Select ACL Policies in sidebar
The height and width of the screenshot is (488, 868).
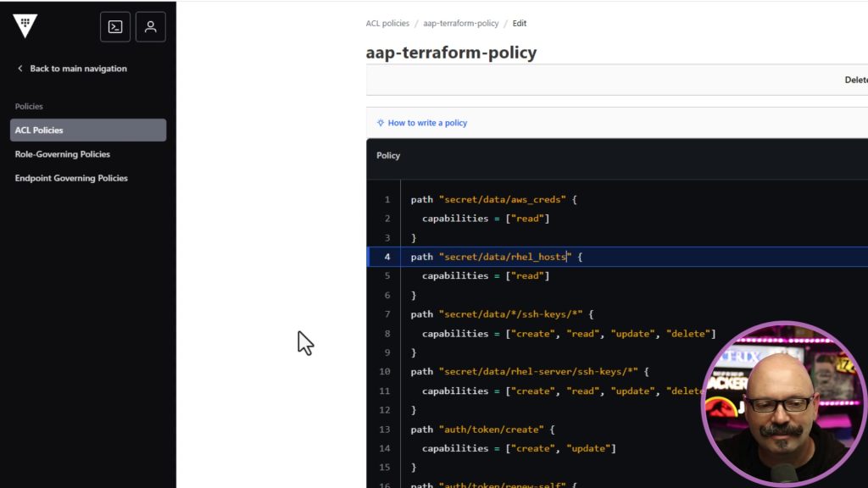coord(88,130)
